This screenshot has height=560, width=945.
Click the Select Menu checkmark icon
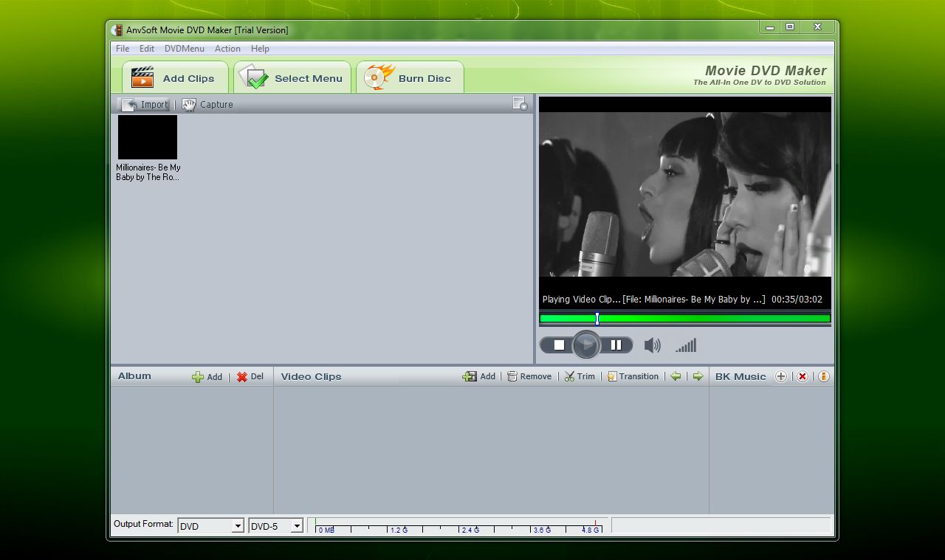pyautogui.click(x=254, y=77)
